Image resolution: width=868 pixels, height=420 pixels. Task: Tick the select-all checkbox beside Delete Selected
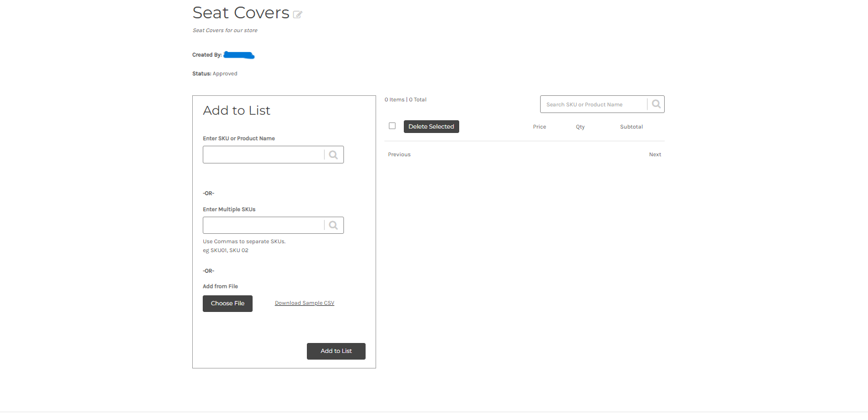coord(392,126)
